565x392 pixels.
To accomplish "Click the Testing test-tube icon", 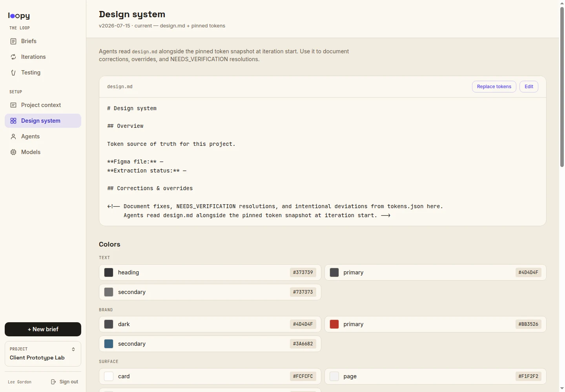I will coord(13,73).
